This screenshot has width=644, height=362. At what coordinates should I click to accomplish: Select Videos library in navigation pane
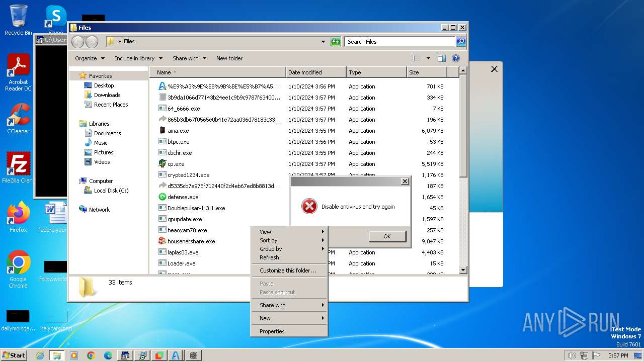[102, 162]
